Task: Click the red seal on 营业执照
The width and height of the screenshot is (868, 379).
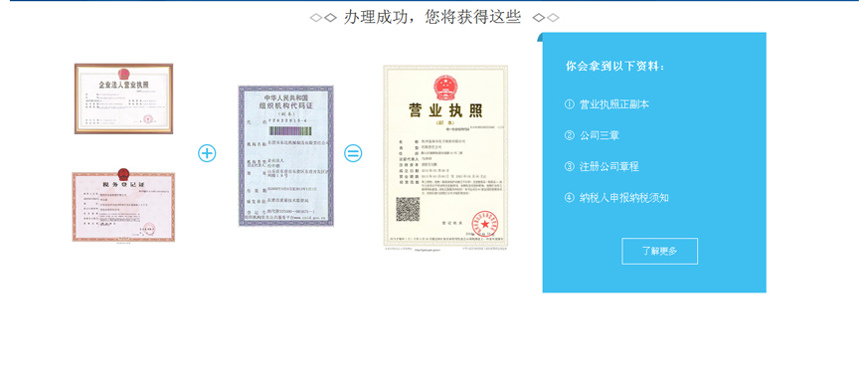Action: [485, 223]
